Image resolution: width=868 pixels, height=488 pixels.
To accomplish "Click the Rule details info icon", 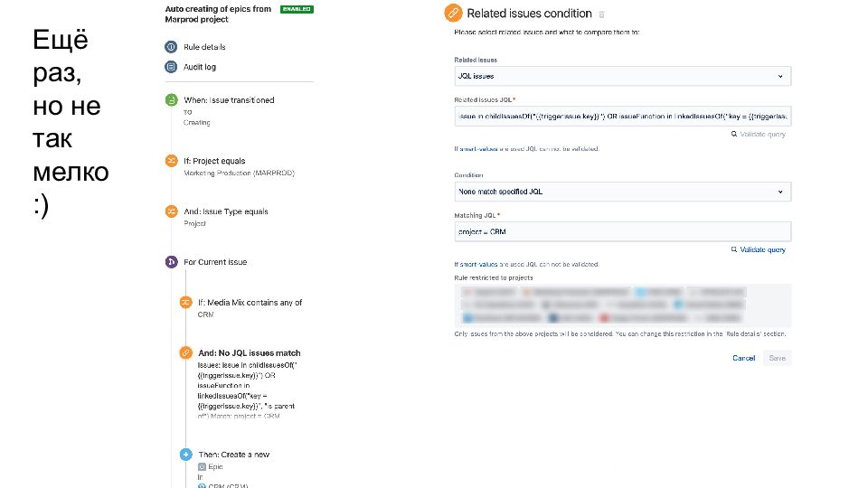I will [171, 47].
